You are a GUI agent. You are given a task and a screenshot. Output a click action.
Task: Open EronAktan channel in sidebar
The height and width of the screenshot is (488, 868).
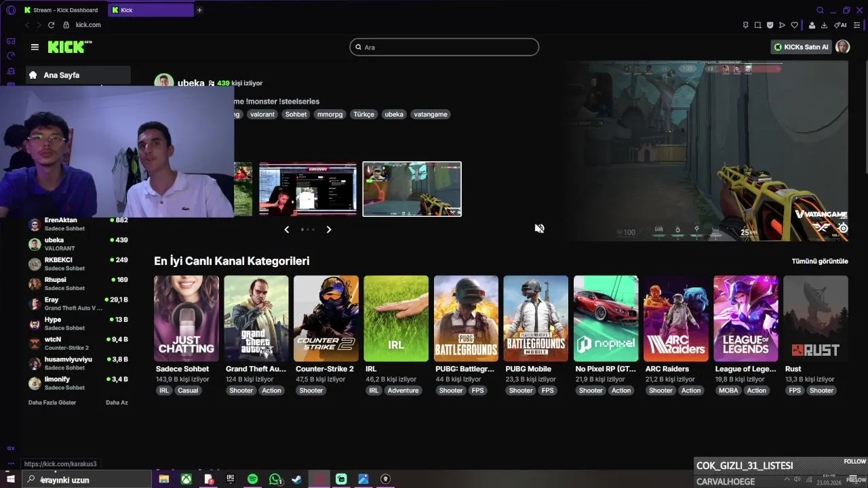(x=78, y=224)
